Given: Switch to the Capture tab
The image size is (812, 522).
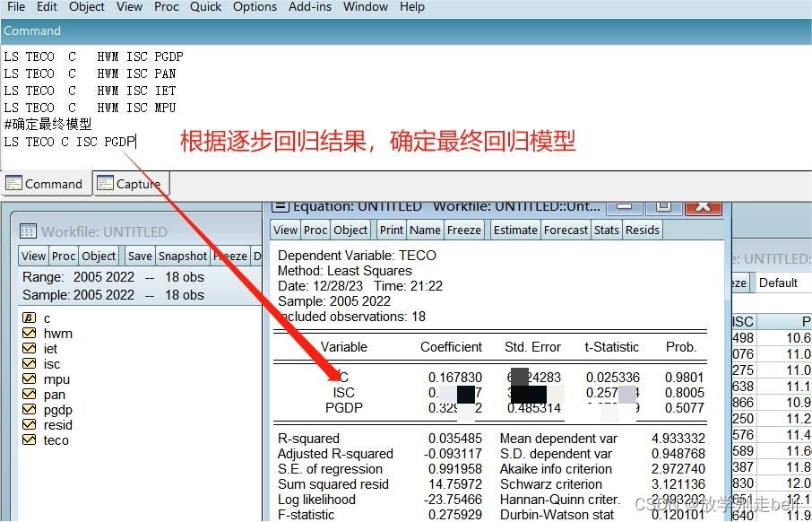Looking at the screenshot, I should point(131,184).
